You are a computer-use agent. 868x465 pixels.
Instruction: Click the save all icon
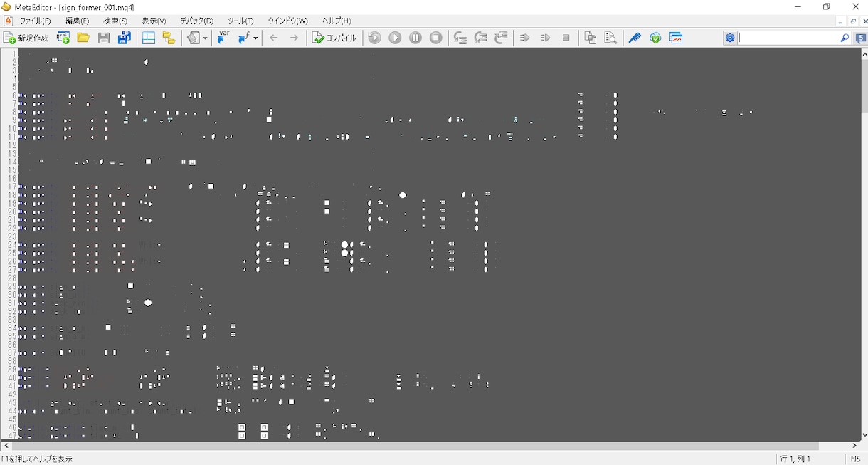125,38
